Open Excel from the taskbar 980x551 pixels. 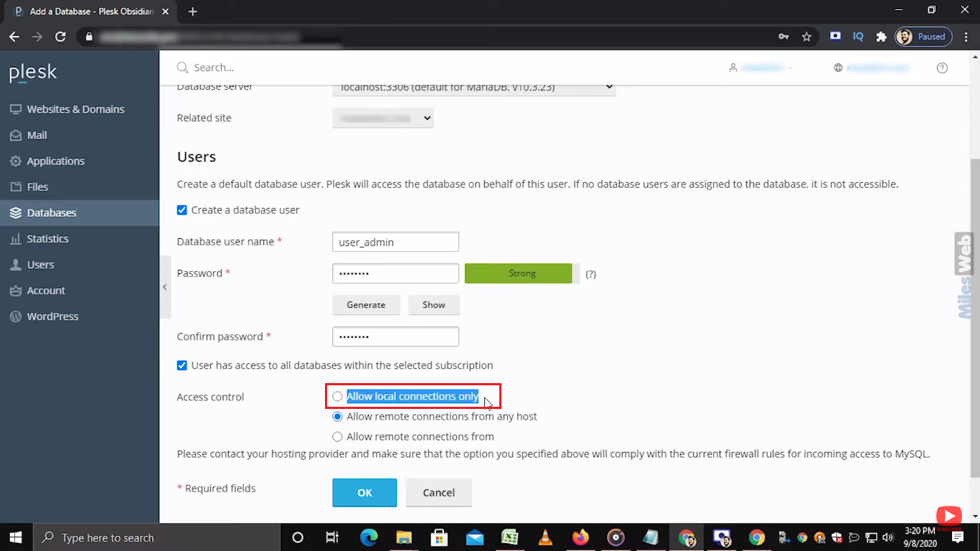[x=510, y=537]
